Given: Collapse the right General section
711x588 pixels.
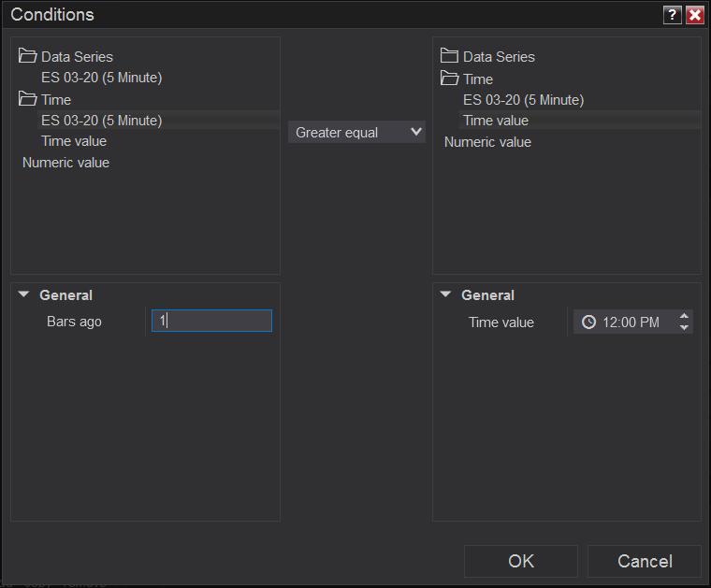Looking at the screenshot, I should (445, 295).
